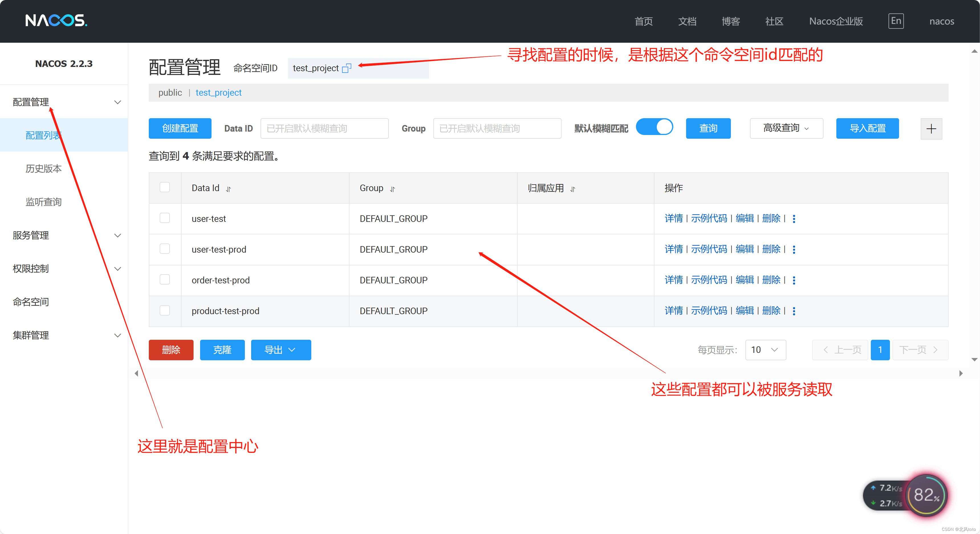Open the 高级查询 dropdown

[x=786, y=128]
